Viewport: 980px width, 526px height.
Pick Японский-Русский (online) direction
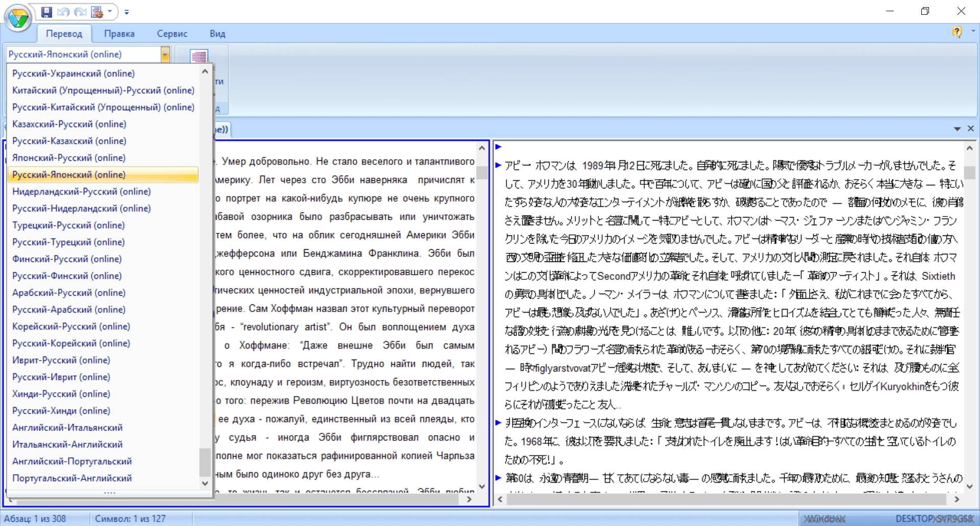[x=103, y=158]
